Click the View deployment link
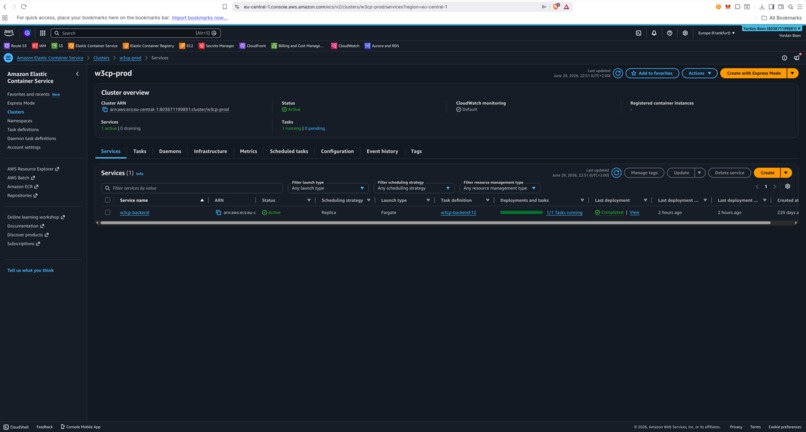The image size is (806, 432). [634, 212]
